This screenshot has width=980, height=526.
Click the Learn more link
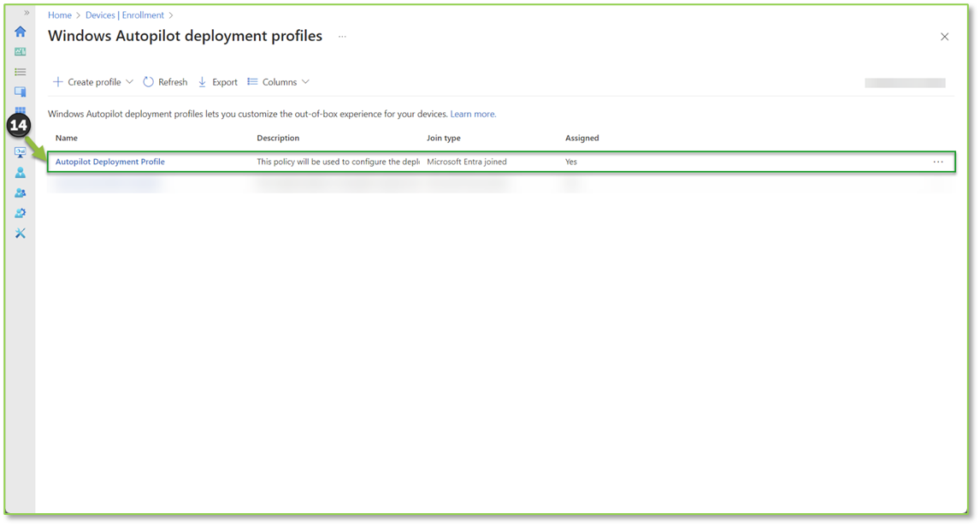pos(472,112)
